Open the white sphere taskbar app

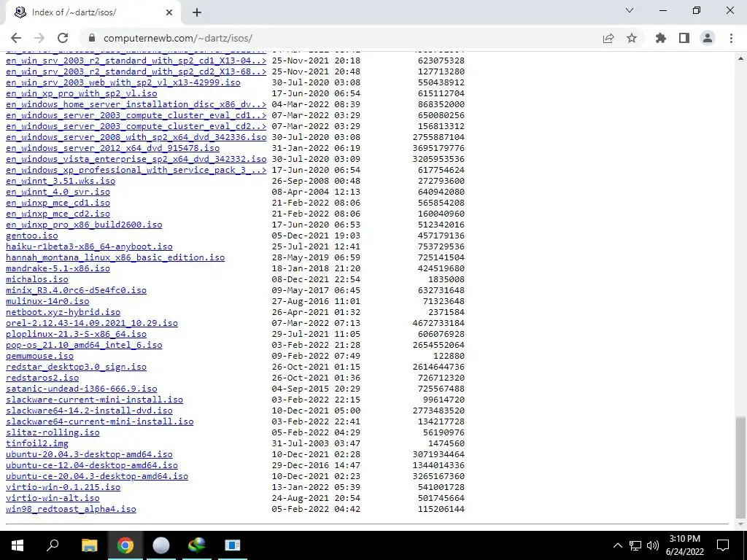coord(161,545)
